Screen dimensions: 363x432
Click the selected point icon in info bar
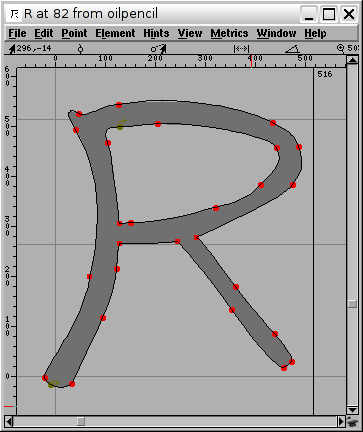(x=80, y=49)
